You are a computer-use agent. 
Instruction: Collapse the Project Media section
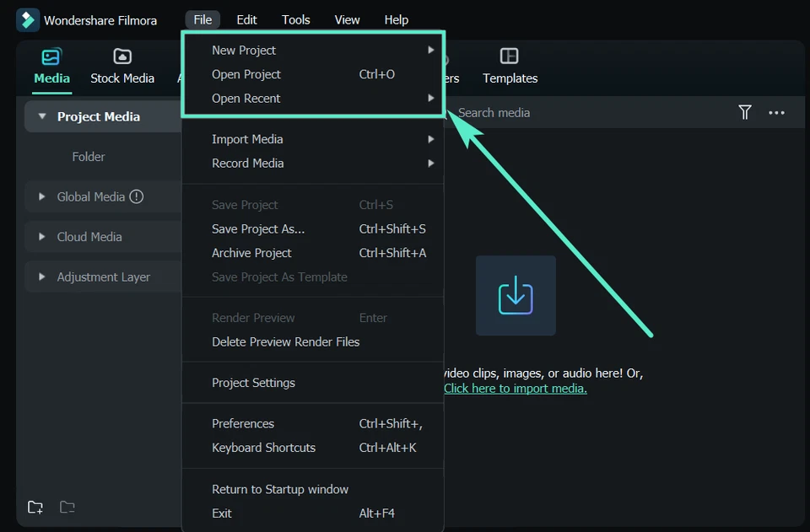[42, 116]
